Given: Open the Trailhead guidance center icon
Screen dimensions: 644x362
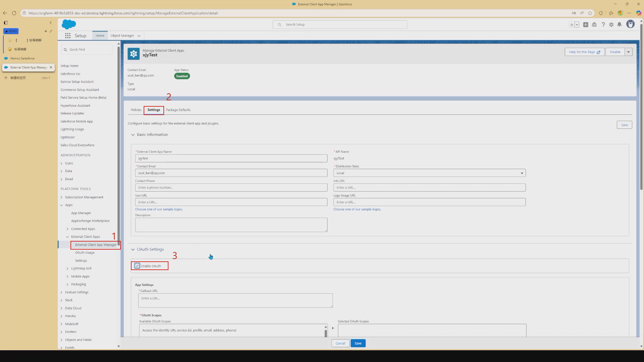Looking at the screenshot, I should (594, 24).
